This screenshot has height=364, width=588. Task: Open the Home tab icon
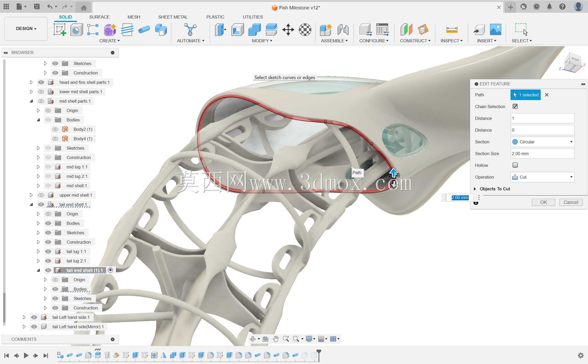point(84,8)
